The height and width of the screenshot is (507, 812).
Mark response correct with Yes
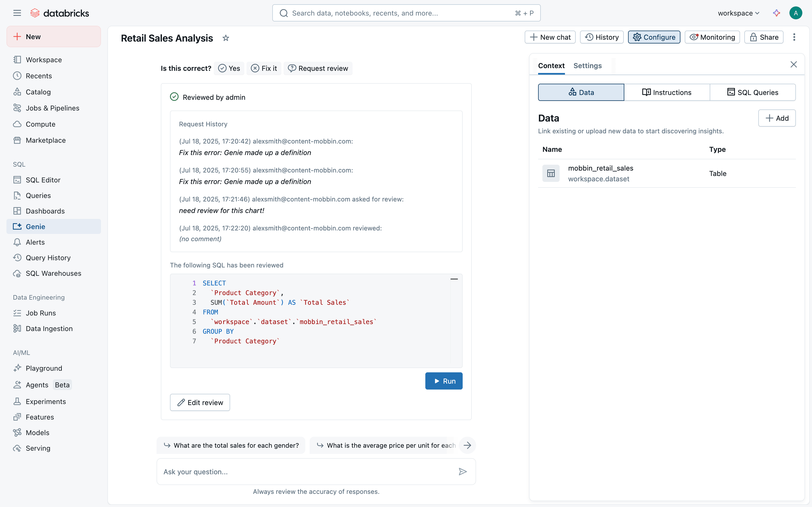pyautogui.click(x=229, y=68)
